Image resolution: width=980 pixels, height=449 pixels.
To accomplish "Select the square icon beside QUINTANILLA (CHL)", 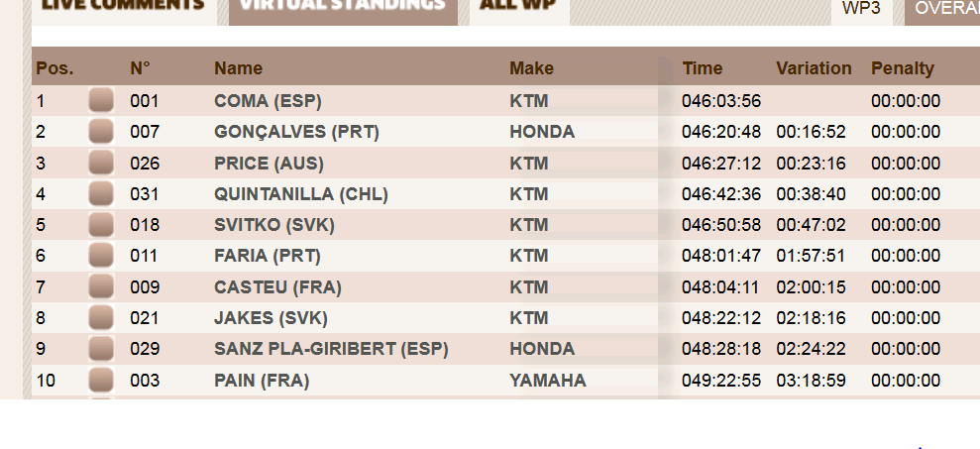I will click(101, 194).
